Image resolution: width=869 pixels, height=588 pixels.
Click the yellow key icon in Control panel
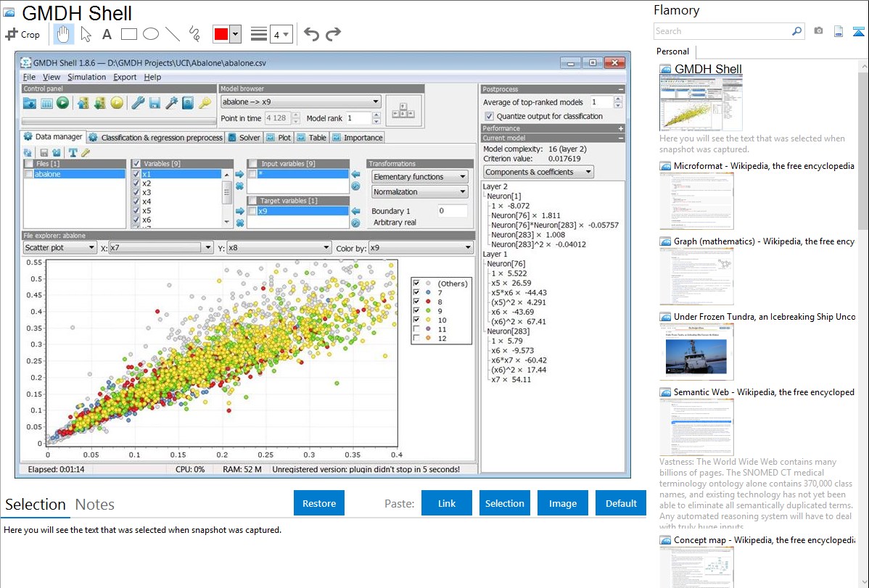(x=205, y=102)
